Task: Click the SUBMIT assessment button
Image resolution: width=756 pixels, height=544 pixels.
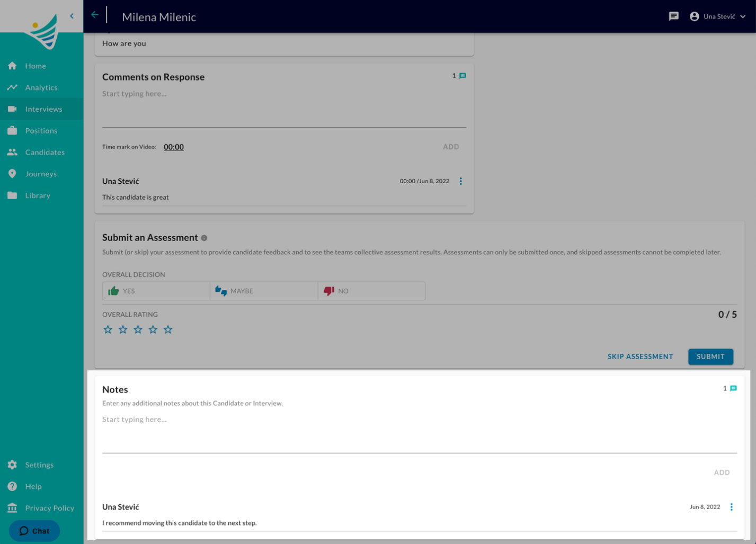Action: tap(710, 356)
